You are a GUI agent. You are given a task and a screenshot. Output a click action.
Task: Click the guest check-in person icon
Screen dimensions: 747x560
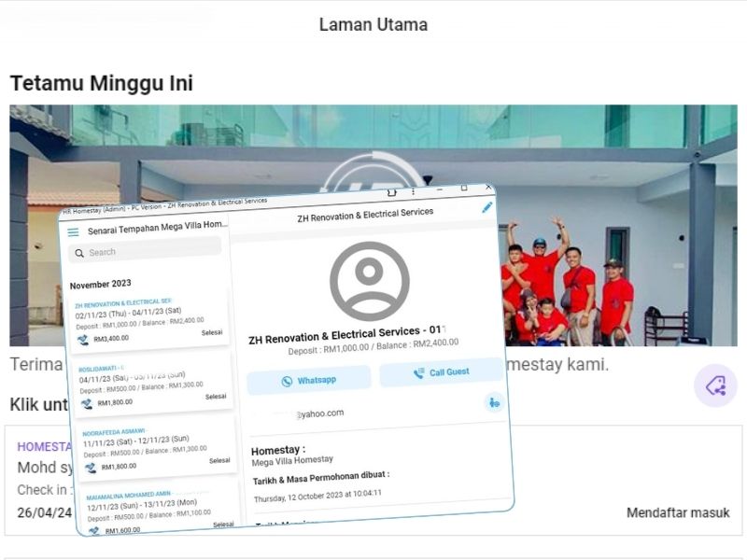pyautogui.click(x=494, y=403)
